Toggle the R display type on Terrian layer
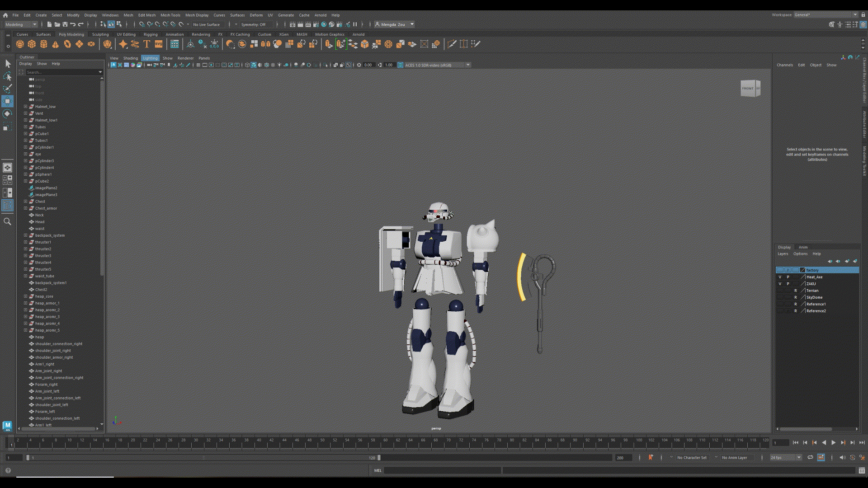The width and height of the screenshot is (868, 488). (x=796, y=291)
